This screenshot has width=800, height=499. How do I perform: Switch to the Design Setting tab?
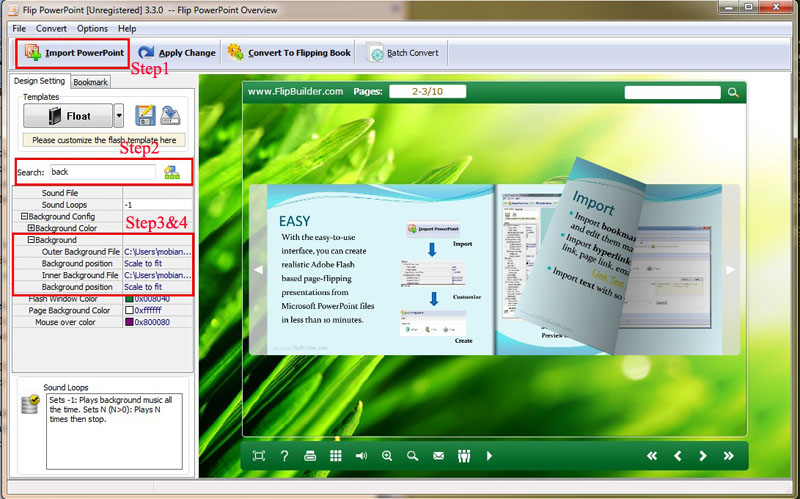39,81
